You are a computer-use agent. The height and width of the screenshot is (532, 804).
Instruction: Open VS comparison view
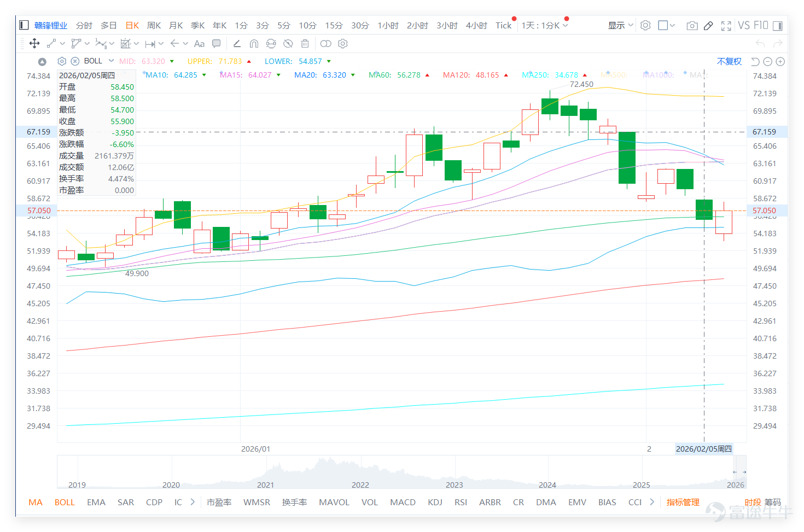[x=743, y=25]
